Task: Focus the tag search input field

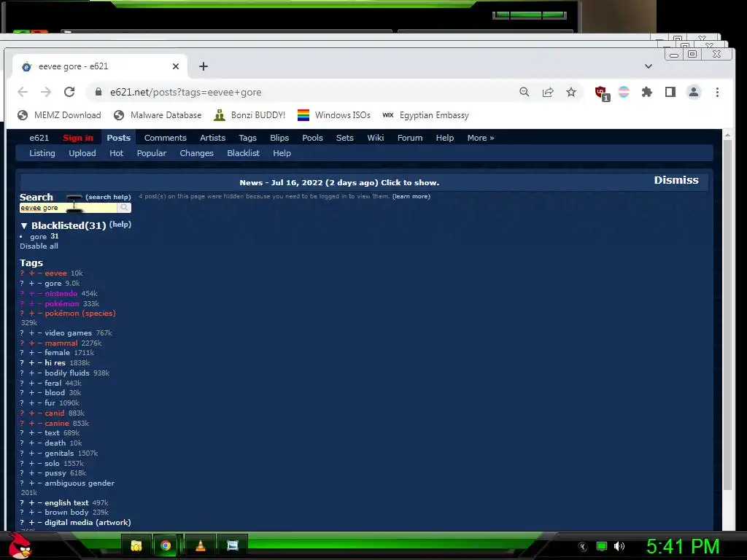Action: 68,208
